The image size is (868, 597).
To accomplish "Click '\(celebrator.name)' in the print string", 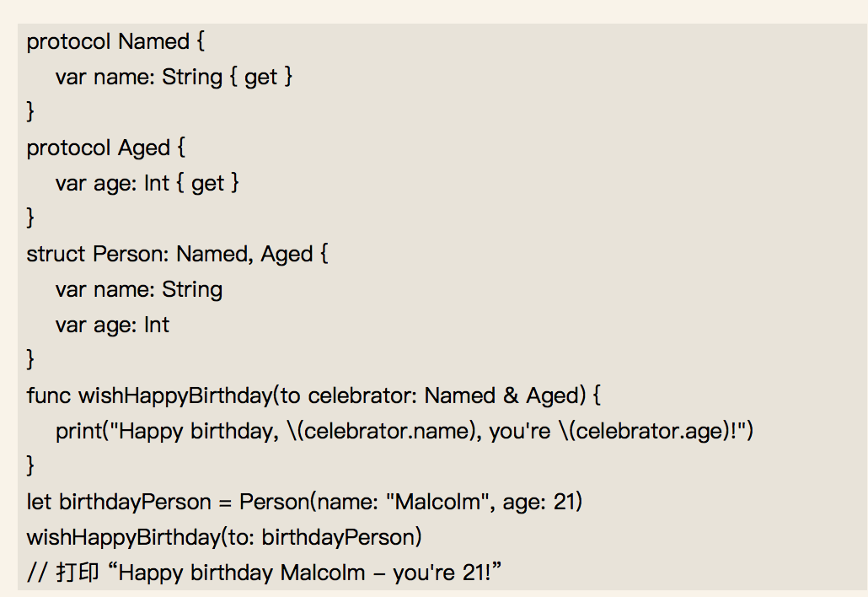I will click(x=382, y=431).
